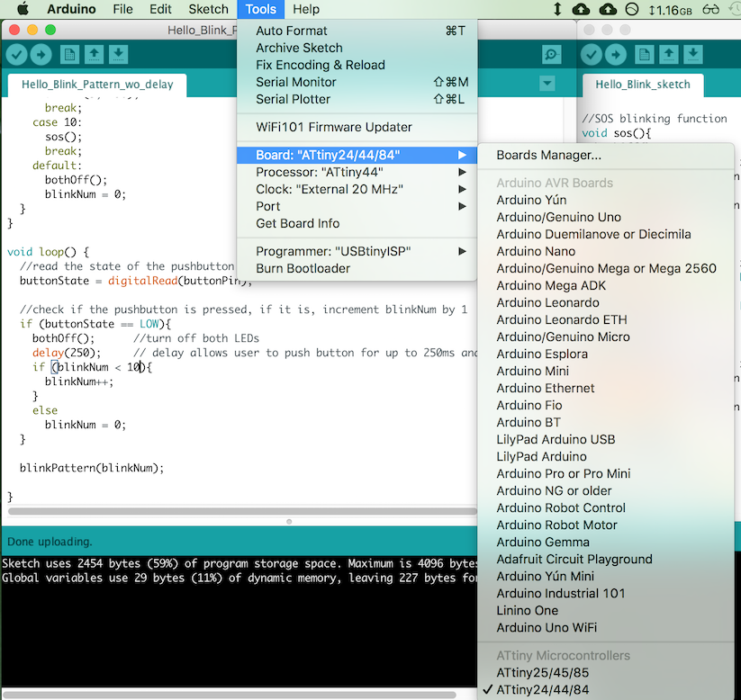Click Open icon in Hello_Blink_sketch window
This screenshot has width=741, height=700.
click(669, 55)
